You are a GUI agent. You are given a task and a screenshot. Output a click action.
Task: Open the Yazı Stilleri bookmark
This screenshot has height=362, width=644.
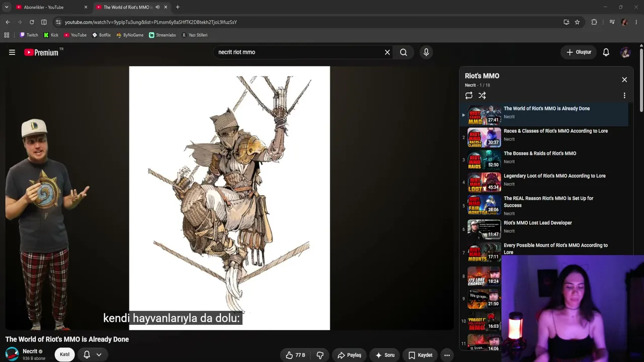click(x=194, y=35)
